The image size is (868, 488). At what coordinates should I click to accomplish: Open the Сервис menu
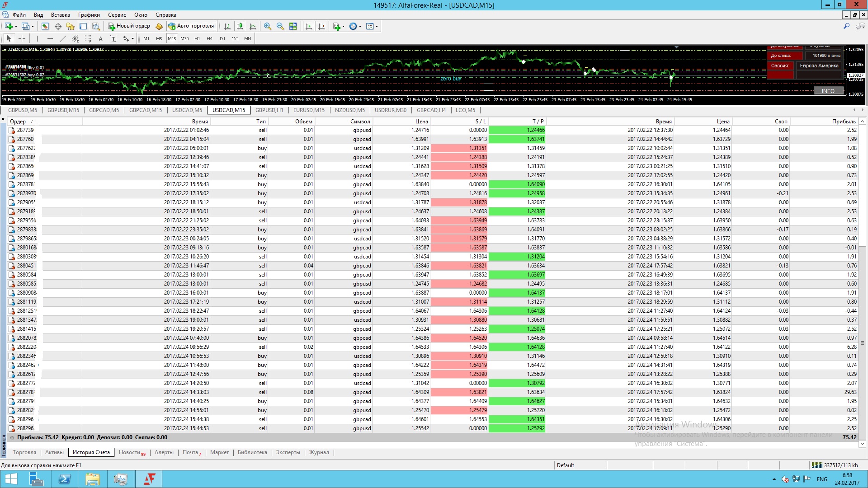pyautogui.click(x=117, y=15)
